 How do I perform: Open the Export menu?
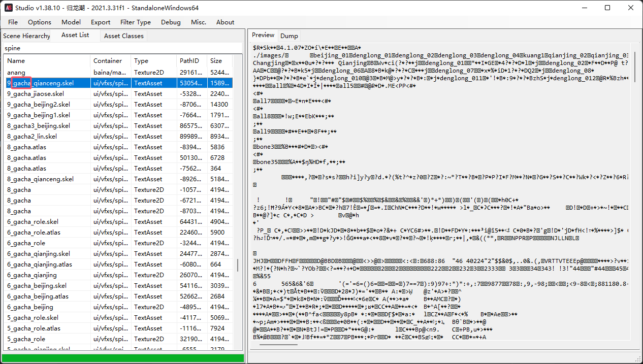[x=101, y=22]
